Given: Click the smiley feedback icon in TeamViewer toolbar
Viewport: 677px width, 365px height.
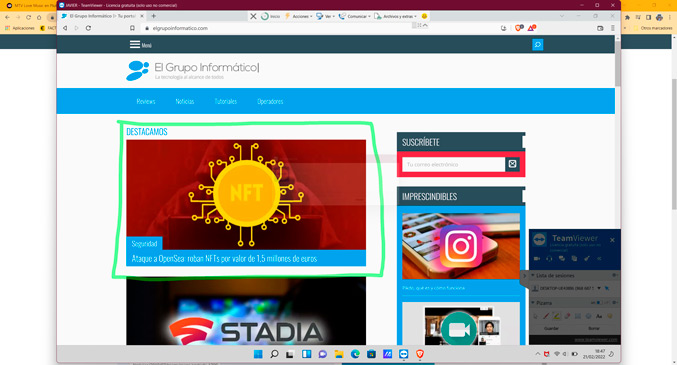Looking at the screenshot, I should pos(424,16).
